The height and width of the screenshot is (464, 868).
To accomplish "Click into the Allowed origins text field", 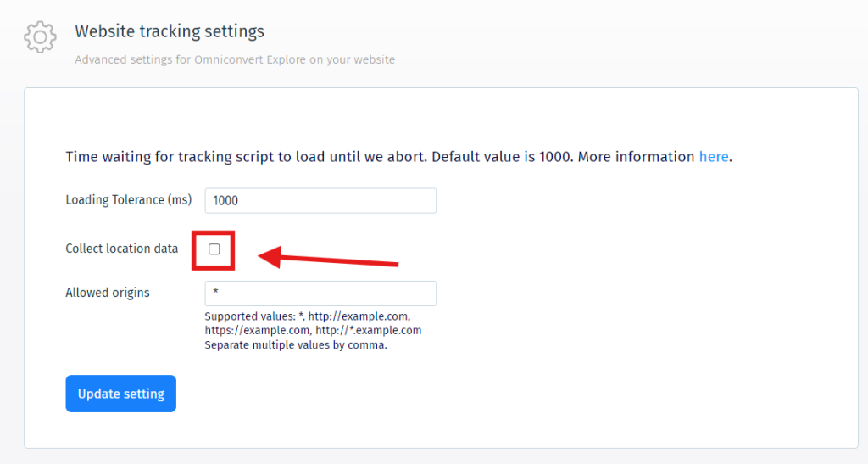I will [x=320, y=293].
